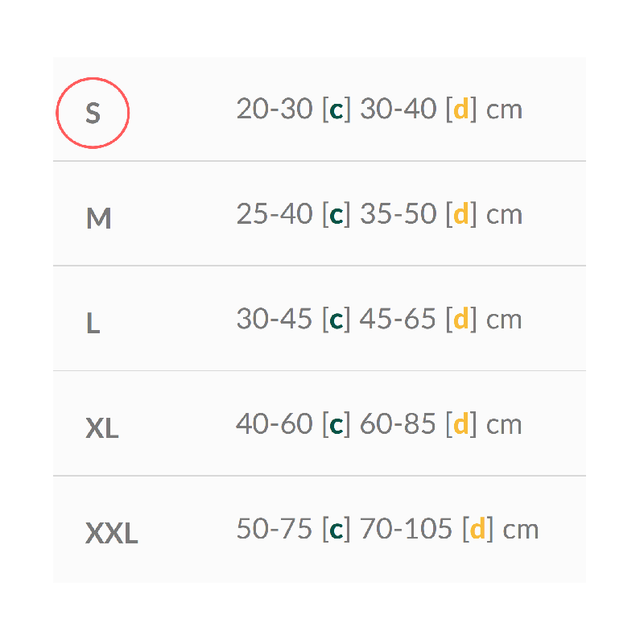Click the green c marker in the M row
The width and height of the screenshot is (644, 644).
click(336, 215)
